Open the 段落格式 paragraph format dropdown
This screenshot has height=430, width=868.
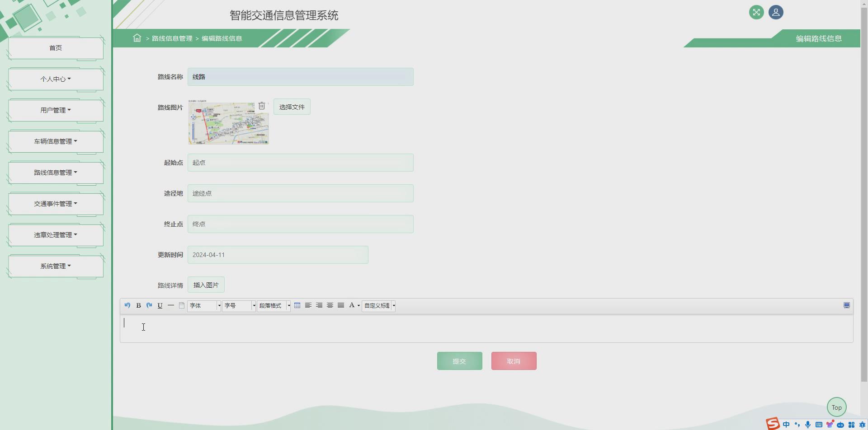pyautogui.click(x=274, y=306)
